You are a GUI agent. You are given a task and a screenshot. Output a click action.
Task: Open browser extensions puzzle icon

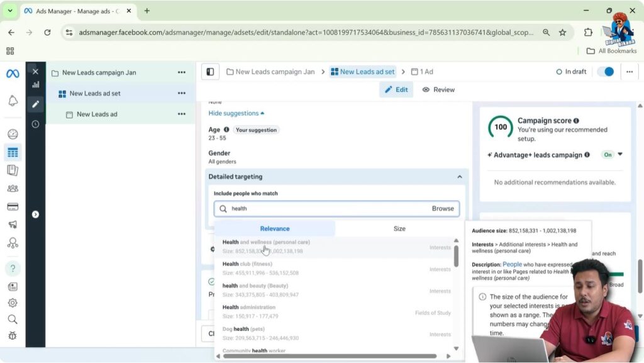pos(588,33)
